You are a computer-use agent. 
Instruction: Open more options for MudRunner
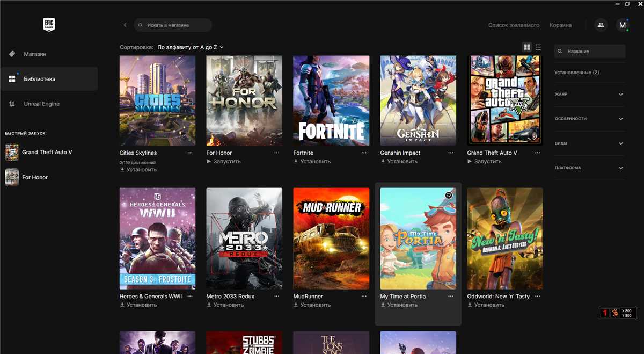[x=364, y=297]
